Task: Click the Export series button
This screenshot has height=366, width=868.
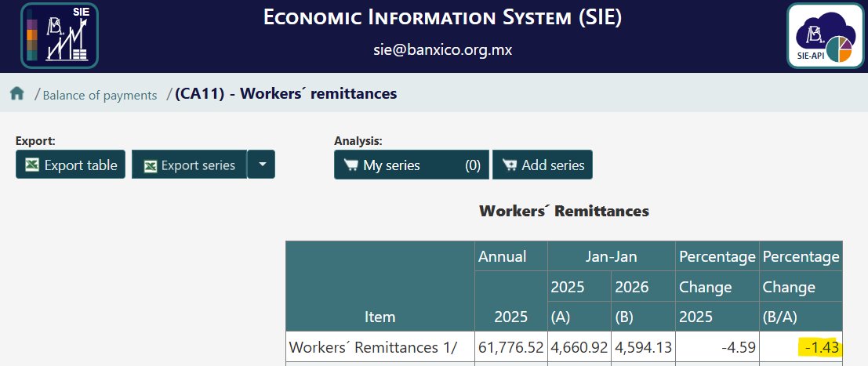Action: click(x=189, y=165)
